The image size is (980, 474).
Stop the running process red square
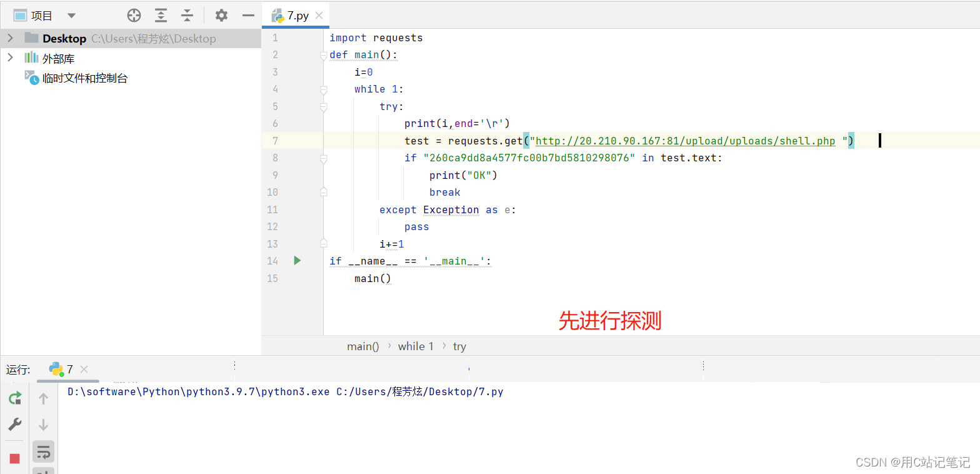tap(15, 458)
